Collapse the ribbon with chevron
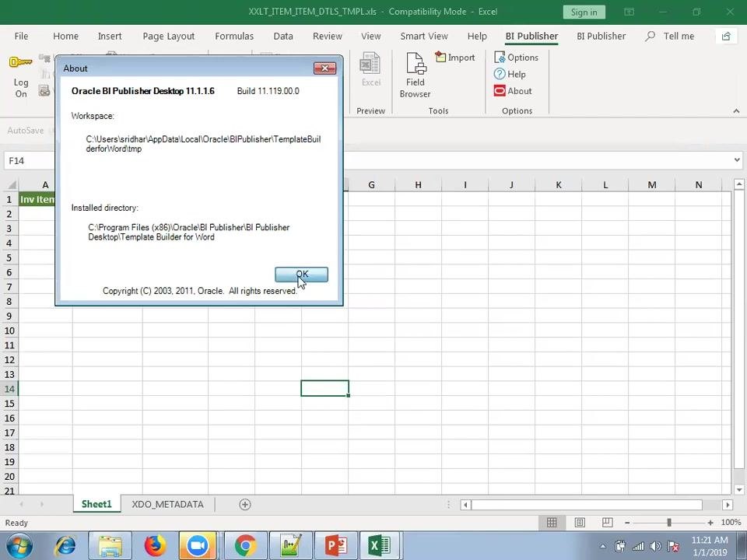 [x=737, y=111]
